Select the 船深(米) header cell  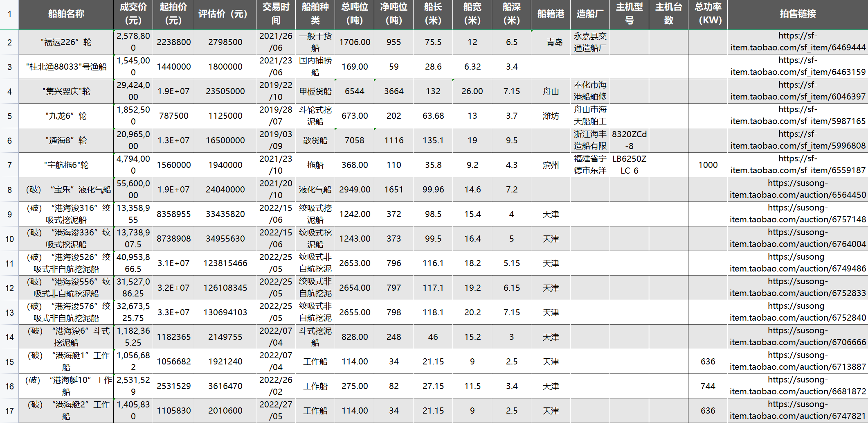click(x=511, y=14)
